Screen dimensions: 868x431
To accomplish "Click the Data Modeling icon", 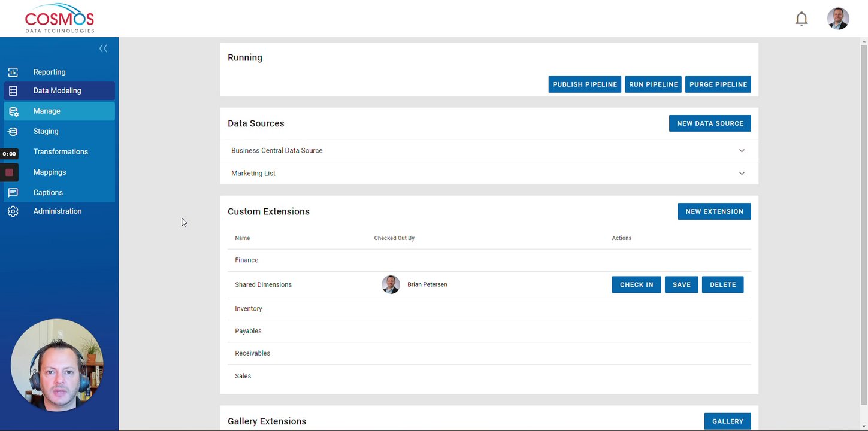I will click(13, 91).
